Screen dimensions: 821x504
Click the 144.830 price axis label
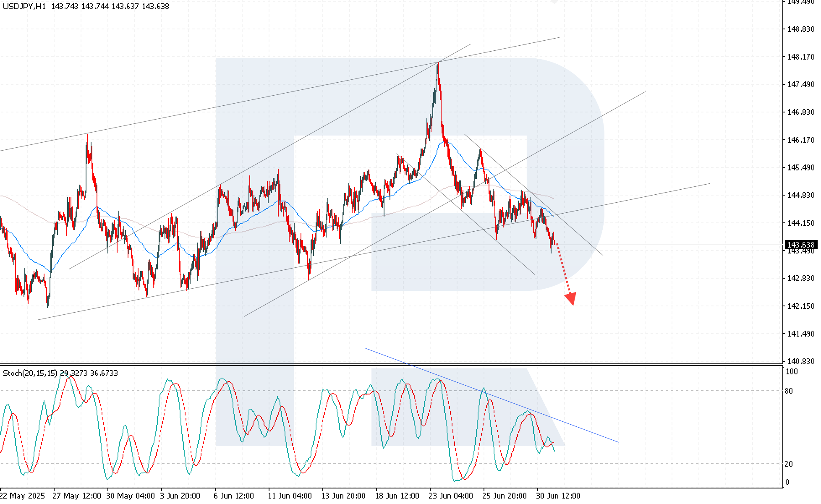coord(801,195)
